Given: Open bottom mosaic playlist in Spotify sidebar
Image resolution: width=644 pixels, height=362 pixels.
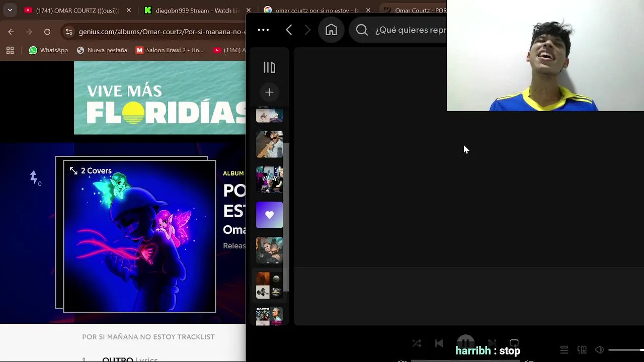Looking at the screenshot, I should click(269, 316).
